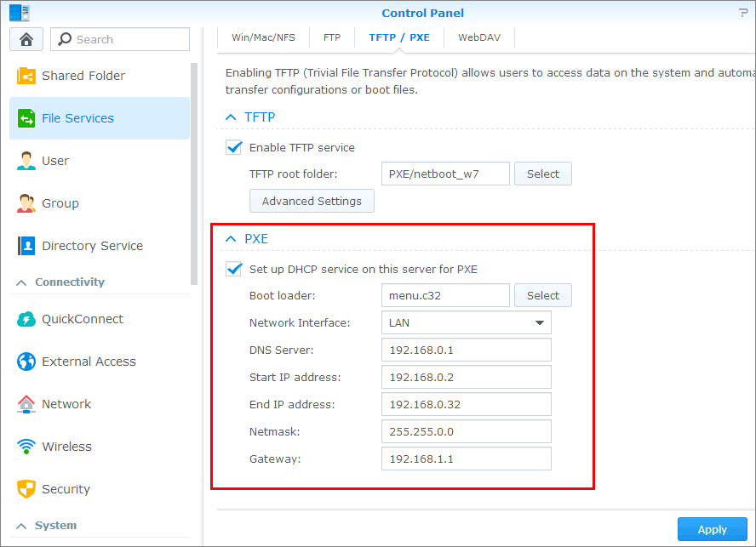
Task: Collapse the PXE section
Action: [x=231, y=238]
